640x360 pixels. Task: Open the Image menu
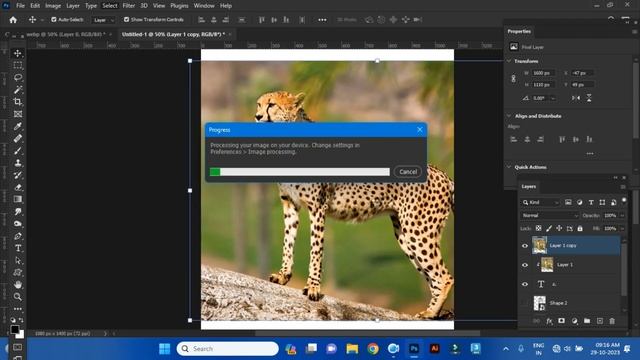53,6
